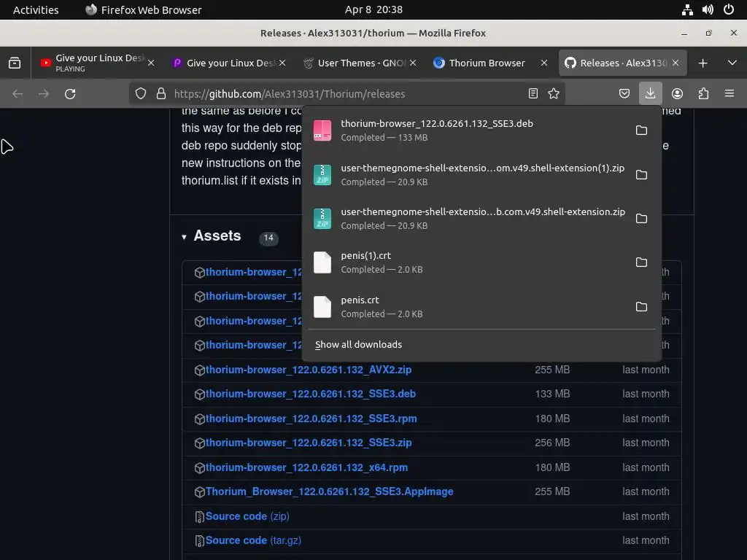This screenshot has width=747, height=560.
Task: Show shell-extension(1).zip download in folder
Action: (641, 175)
